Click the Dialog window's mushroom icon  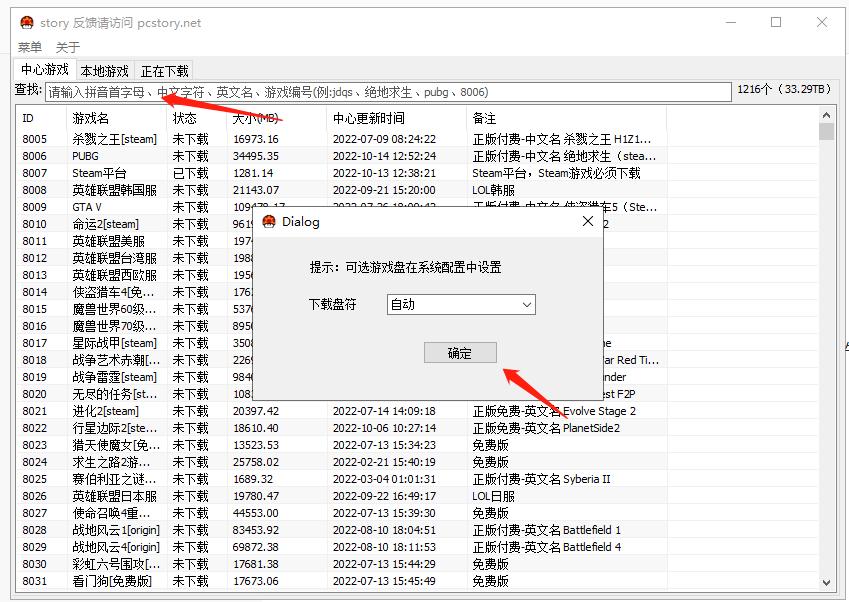pos(267,222)
